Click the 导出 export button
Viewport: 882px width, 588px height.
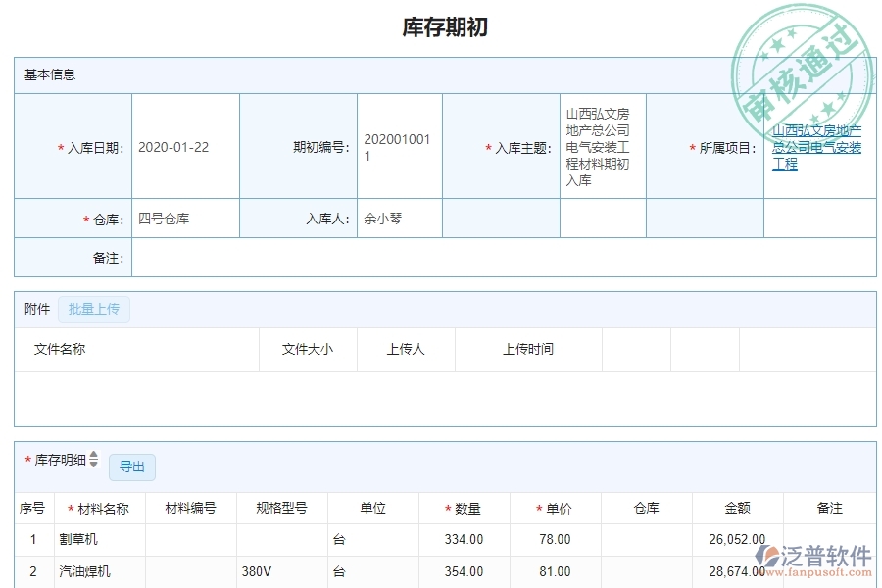tap(131, 467)
